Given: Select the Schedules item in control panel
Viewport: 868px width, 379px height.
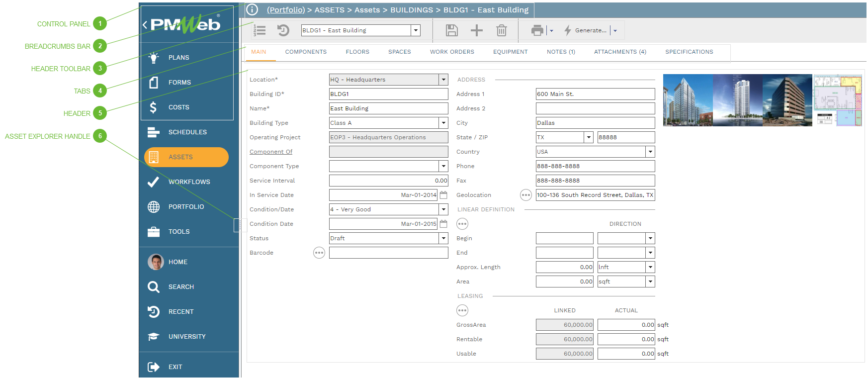Looking at the screenshot, I should (187, 132).
